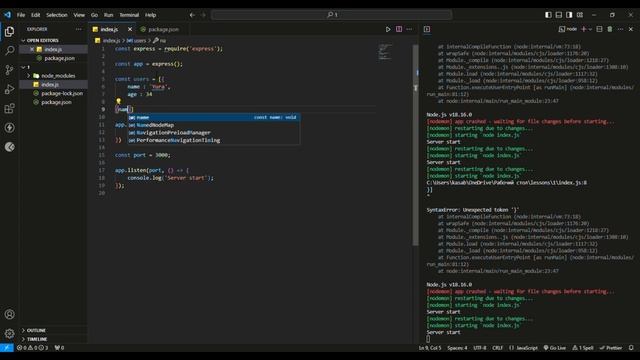Select 'name' autocomplete suggestion
The width and height of the screenshot is (640, 360).
click(213, 118)
